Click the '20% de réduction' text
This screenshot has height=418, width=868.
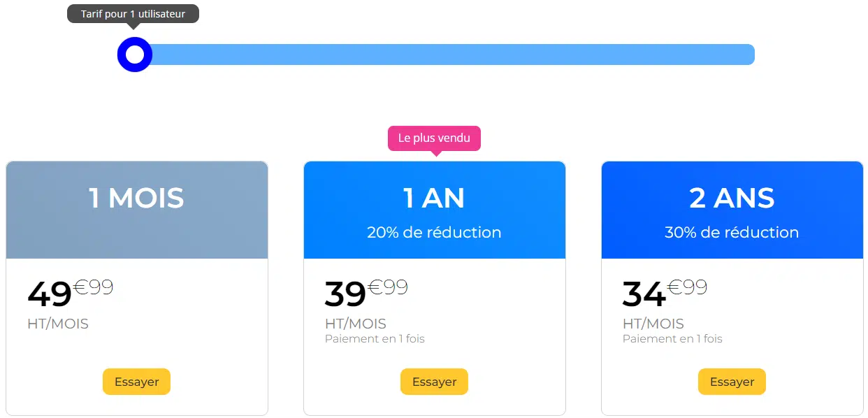(434, 233)
